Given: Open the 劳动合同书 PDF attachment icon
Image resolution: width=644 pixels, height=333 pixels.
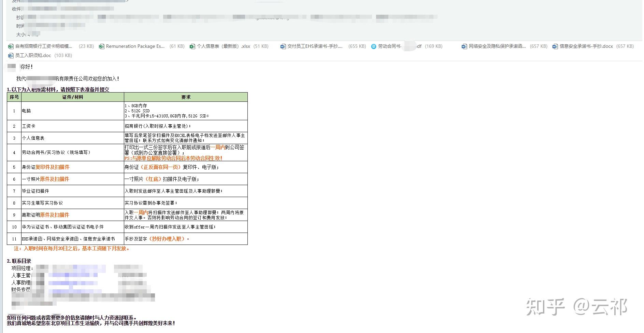Looking at the screenshot, I should coord(374,46).
